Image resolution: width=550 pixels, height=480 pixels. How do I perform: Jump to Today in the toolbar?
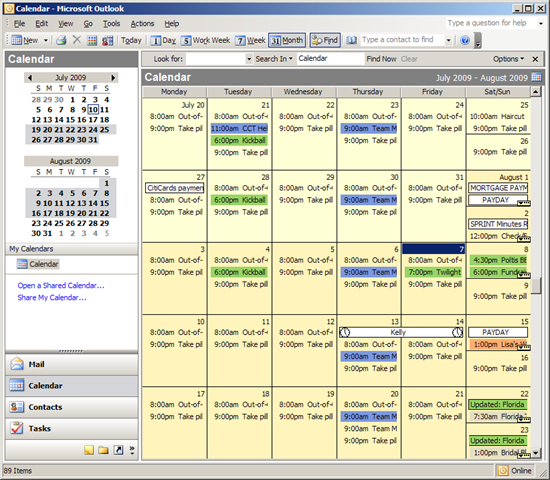(x=131, y=40)
